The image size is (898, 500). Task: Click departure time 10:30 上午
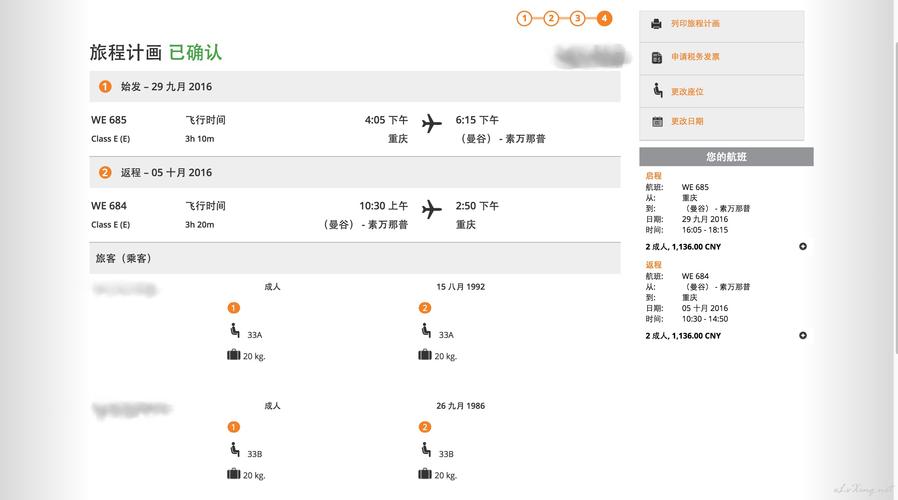(x=384, y=206)
